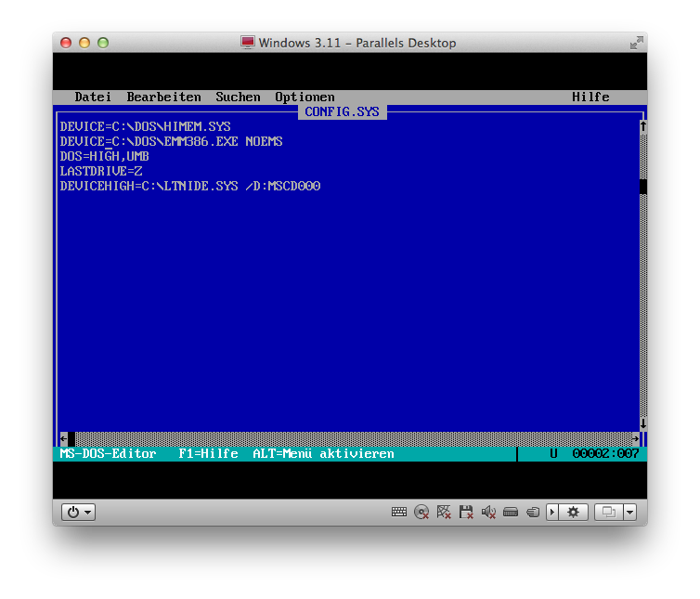The image size is (700, 599).
Task: Click the CONFIG.SYS editor window title
Action: coord(342,111)
